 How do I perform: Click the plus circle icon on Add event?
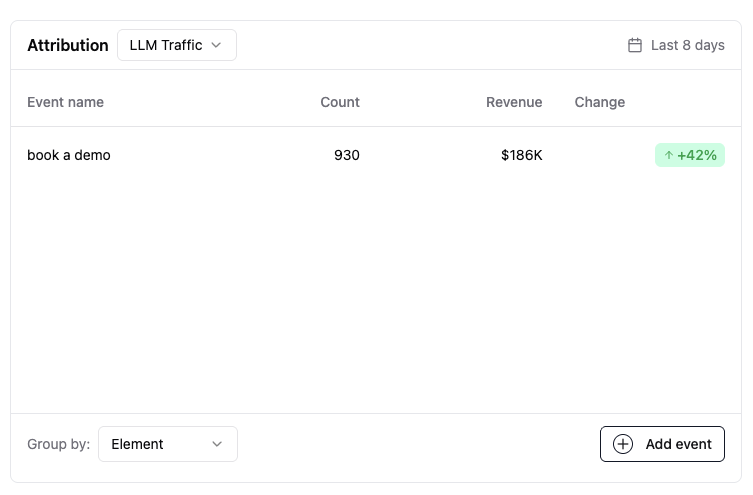[623, 444]
